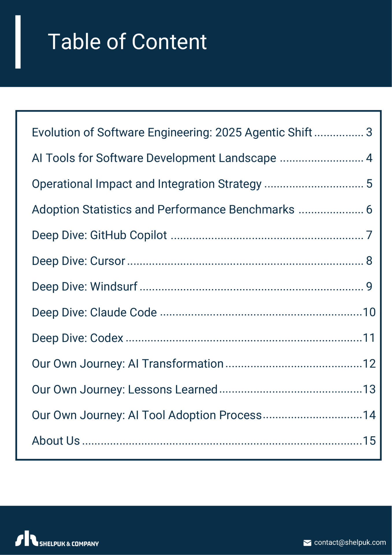
Task: Select the Deep Dive: Codex entry
Action: click(204, 338)
